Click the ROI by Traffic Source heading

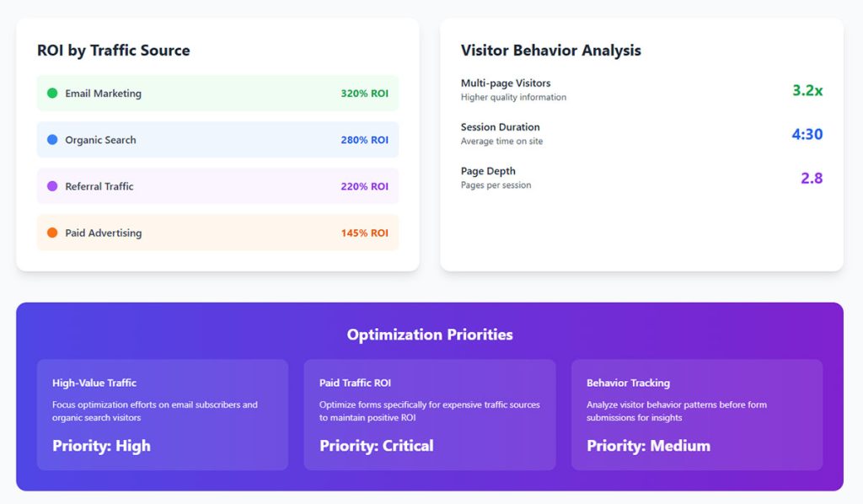coord(114,50)
